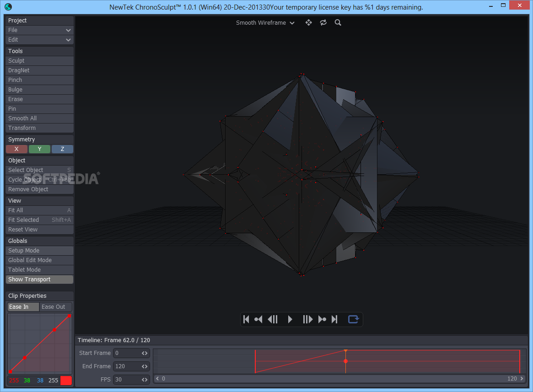Jump to first frame in transport
This screenshot has width=533, height=392.
[x=247, y=319]
